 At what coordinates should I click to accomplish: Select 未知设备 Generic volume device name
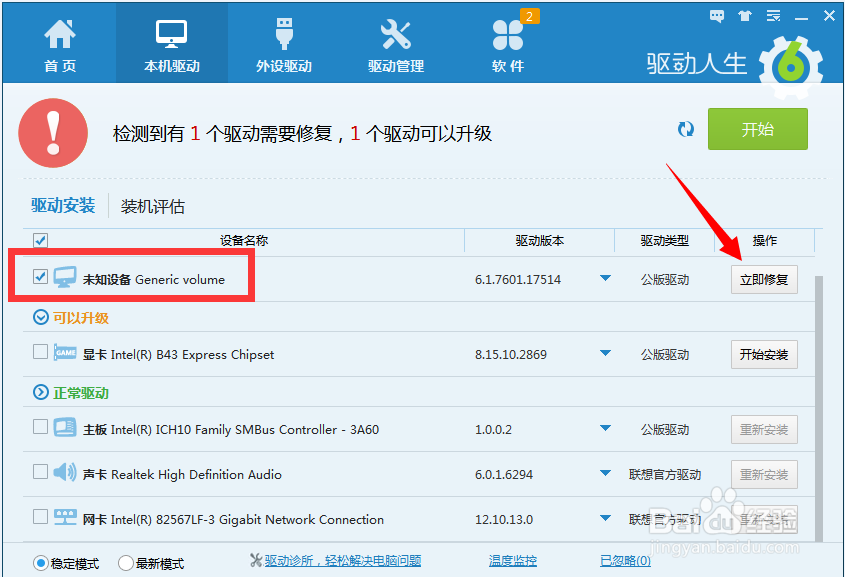point(154,280)
